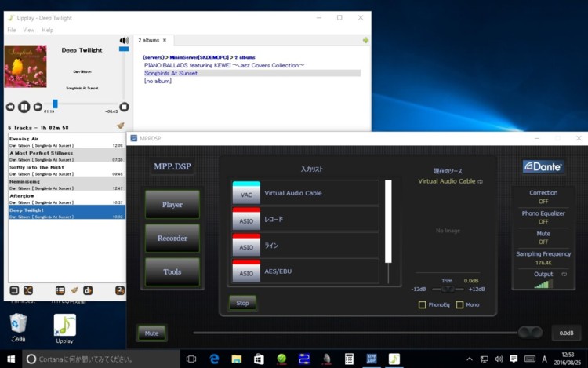Open Edge browser from taskbar
588x368 pixels.
[214, 359]
